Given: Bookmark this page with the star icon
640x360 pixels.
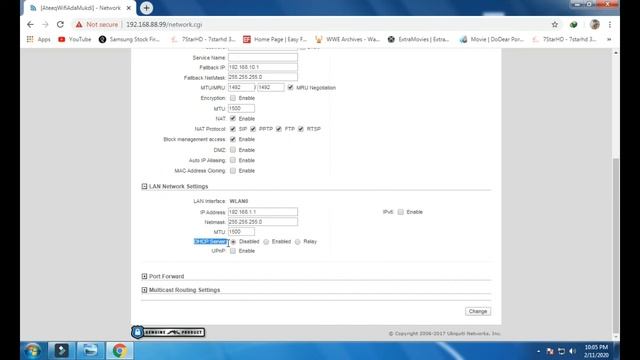Looking at the screenshot, I should [x=555, y=24].
